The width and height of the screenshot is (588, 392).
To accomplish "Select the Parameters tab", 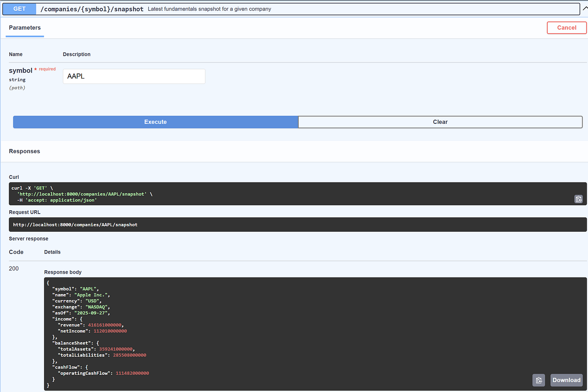I will pos(25,28).
